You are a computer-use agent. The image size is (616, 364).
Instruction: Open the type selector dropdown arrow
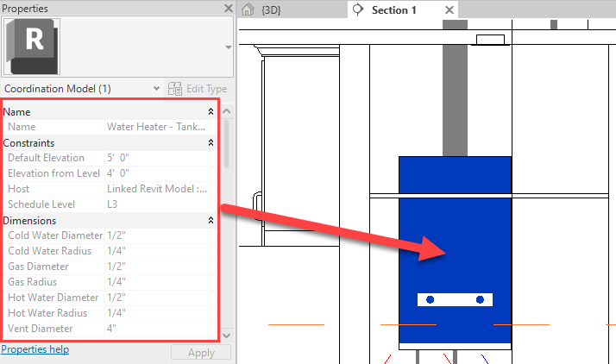point(228,47)
